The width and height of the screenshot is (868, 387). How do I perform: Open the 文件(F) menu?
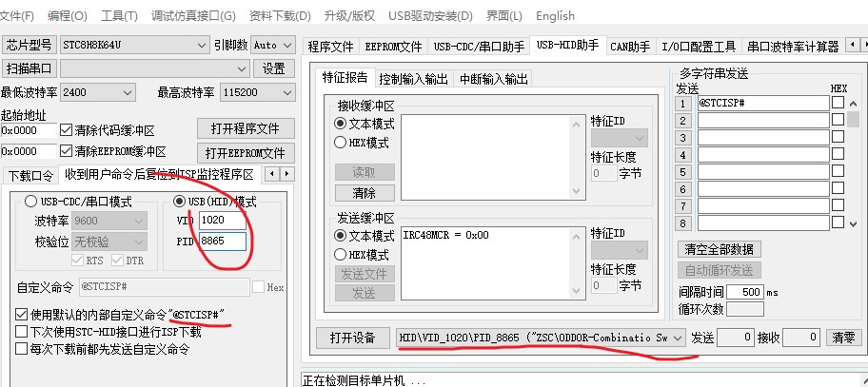(16, 16)
